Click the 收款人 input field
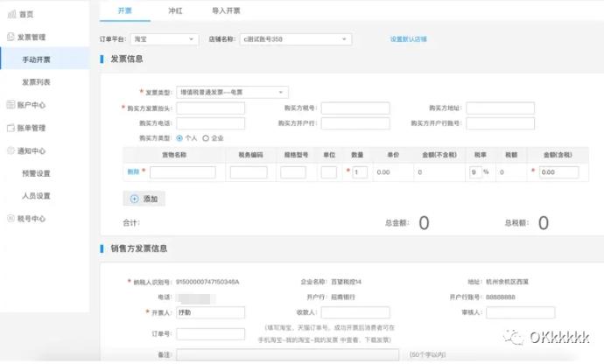604x364 pixels. click(355, 312)
